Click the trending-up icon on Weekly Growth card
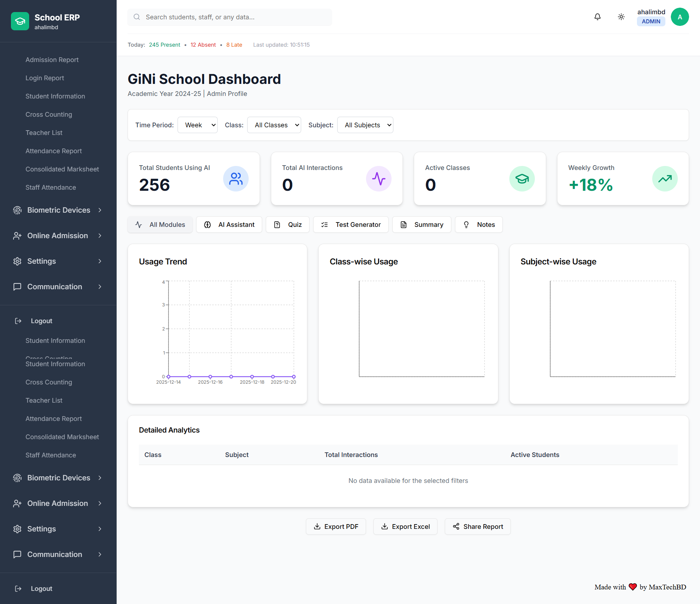 click(x=665, y=179)
